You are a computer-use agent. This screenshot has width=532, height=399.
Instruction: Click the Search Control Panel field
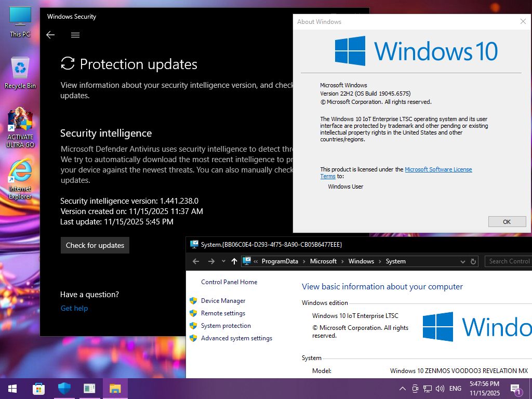pyautogui.click(x=508, y=261)
